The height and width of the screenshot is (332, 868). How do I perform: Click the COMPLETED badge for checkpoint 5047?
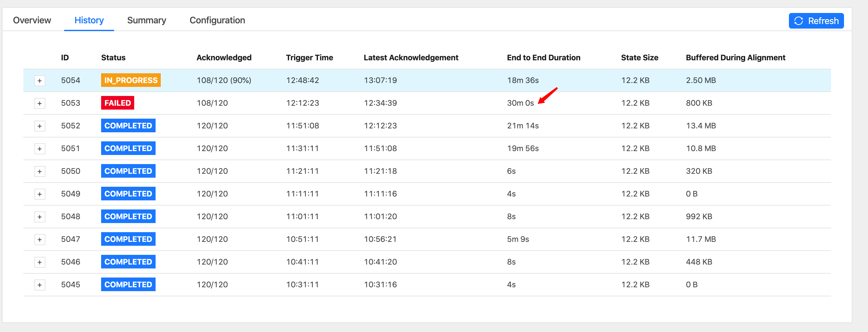point(128,239)
